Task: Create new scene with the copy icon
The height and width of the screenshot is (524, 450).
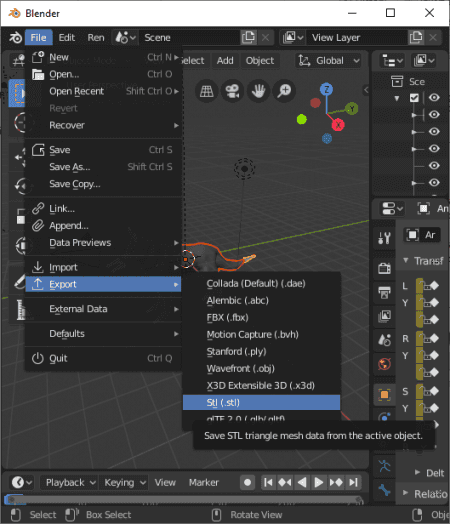Action: click(x=248, y=37)
